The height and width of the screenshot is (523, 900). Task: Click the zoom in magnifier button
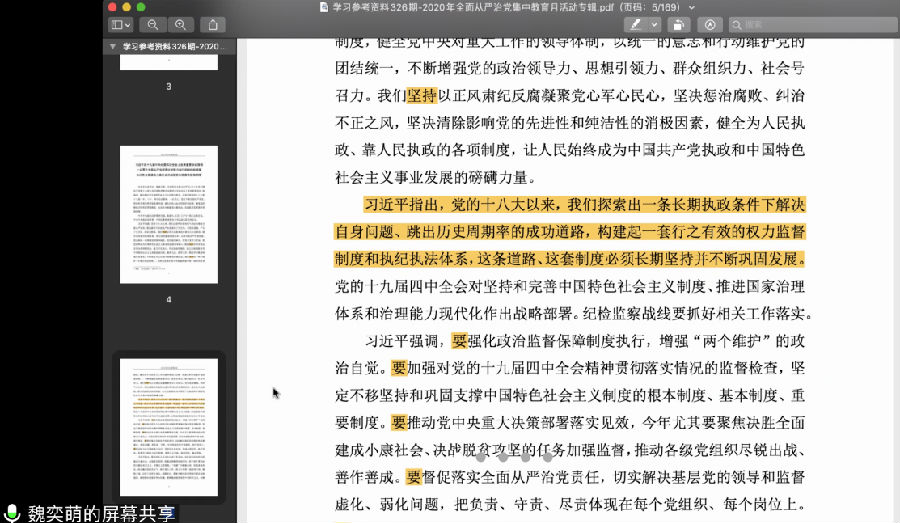click(180, 24)
